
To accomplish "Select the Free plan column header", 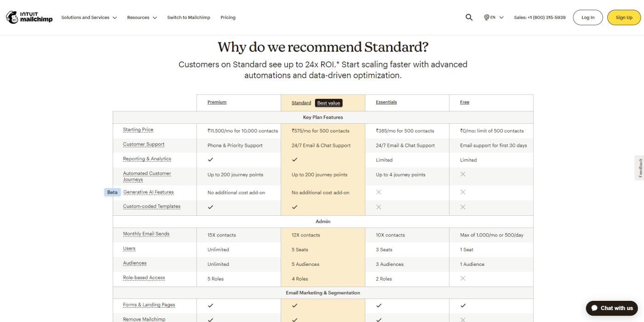I will coord(465,102).
